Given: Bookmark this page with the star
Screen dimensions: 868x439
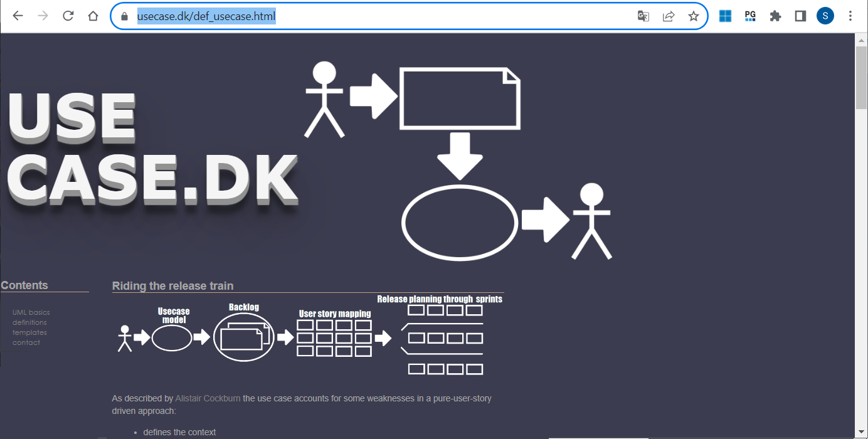Looking at the screenshot, I should [693, 16].
